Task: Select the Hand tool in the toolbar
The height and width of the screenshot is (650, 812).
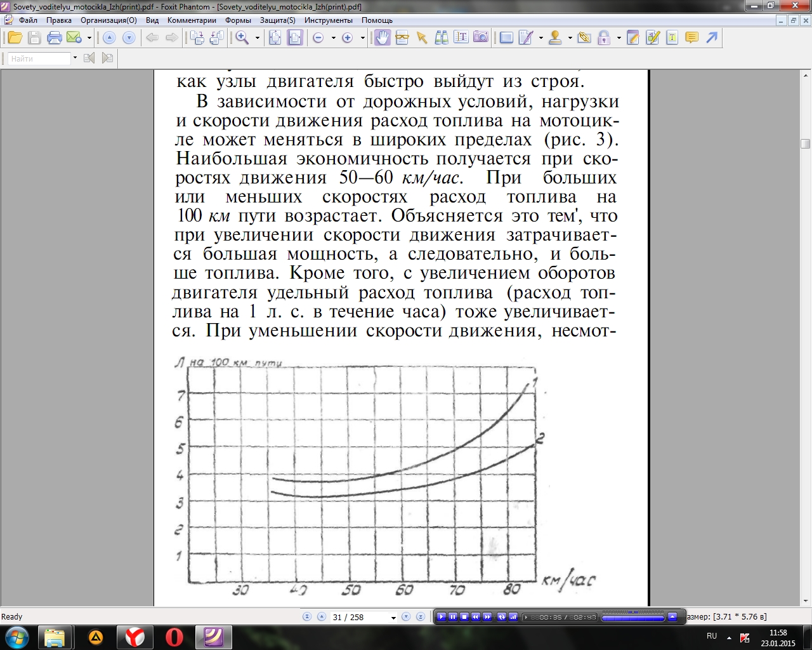Action: click(382, 38)
